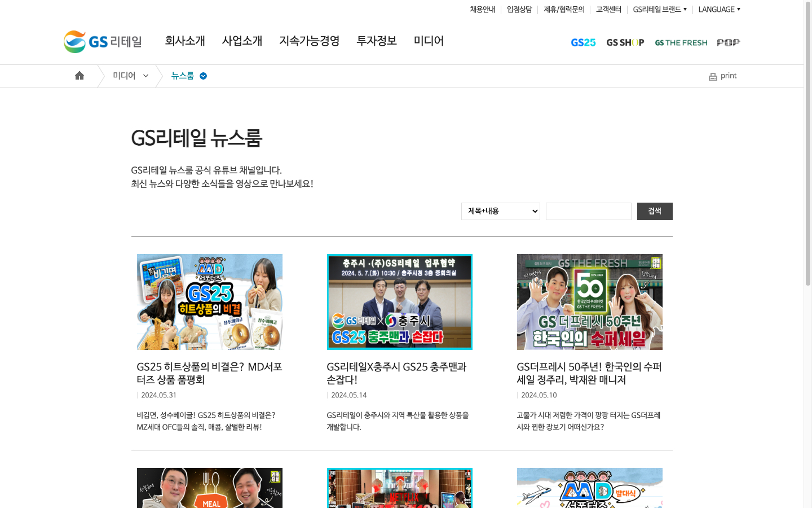812x508 pixels.
Task: Click the 발대식 airplane video thumbnail
Action: pos(590,488)
